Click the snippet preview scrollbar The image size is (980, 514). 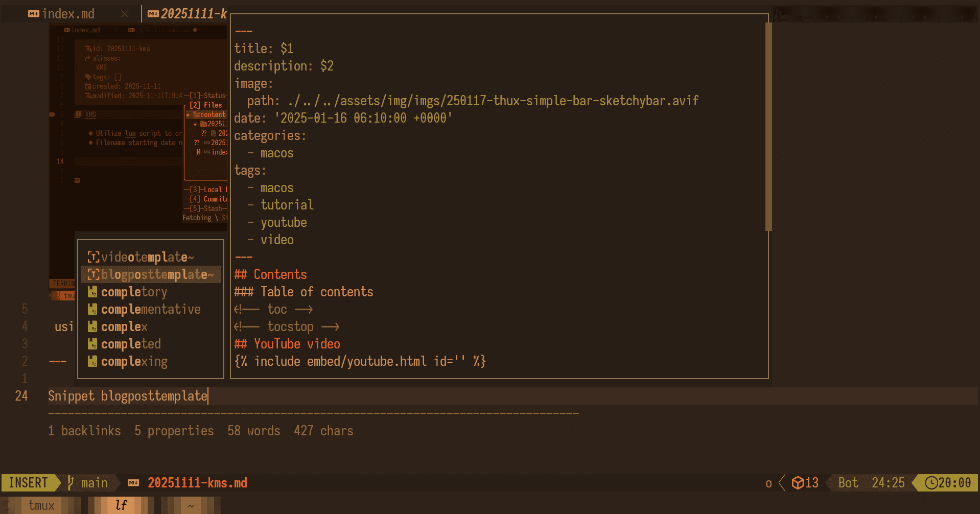click(x=768, y=127)
